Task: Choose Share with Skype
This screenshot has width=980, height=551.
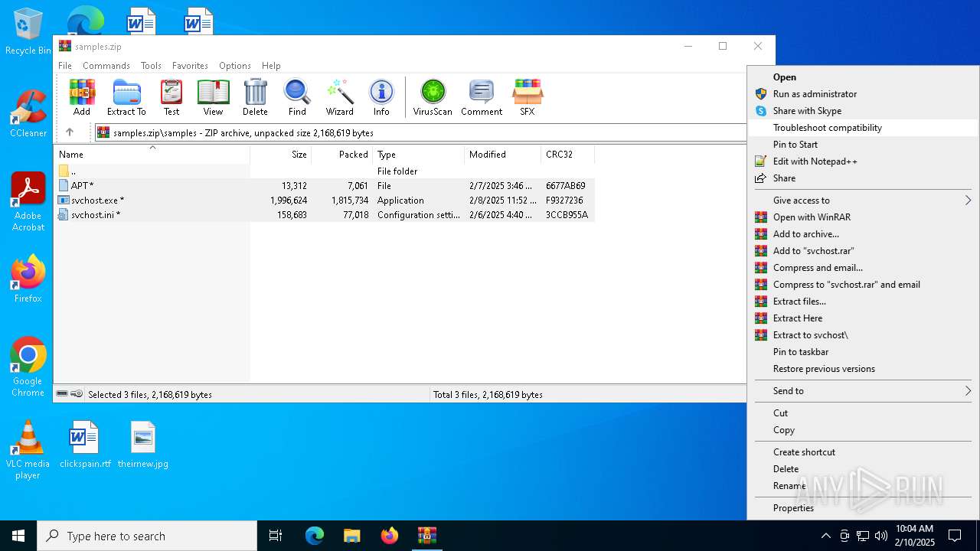Action: [863, 111]
